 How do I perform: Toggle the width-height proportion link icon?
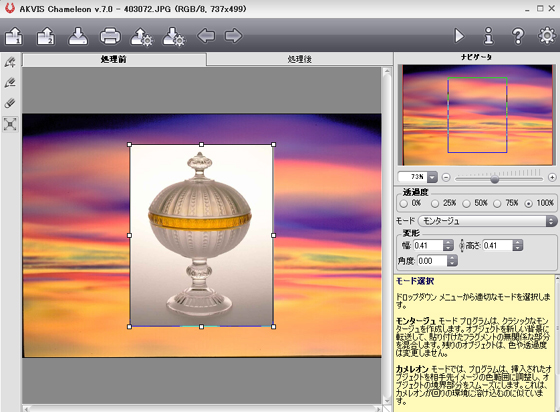pyautogui.click(x=461, y=245)
